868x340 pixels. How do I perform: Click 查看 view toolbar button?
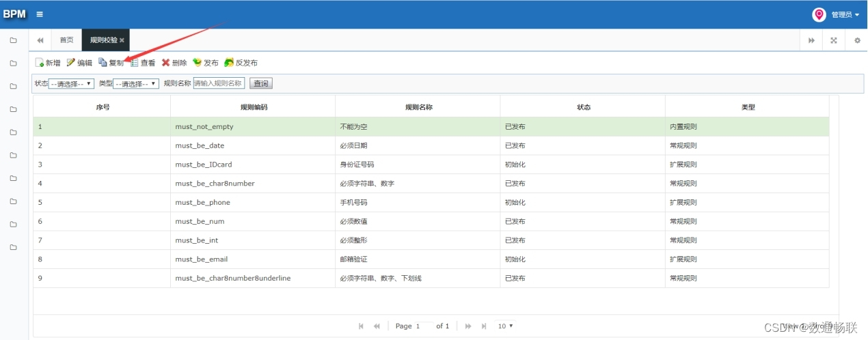[143, 63]
